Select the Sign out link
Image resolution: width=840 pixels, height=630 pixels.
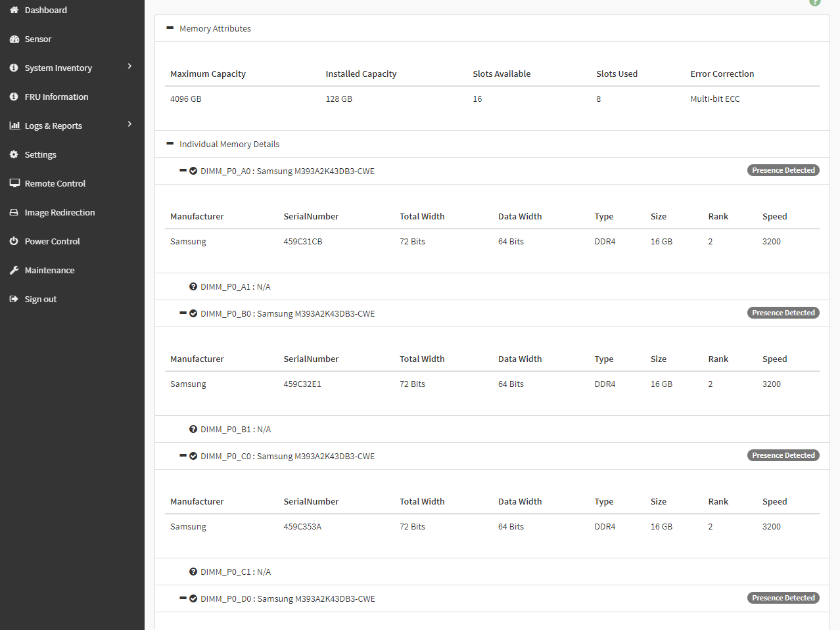[72, 299]
